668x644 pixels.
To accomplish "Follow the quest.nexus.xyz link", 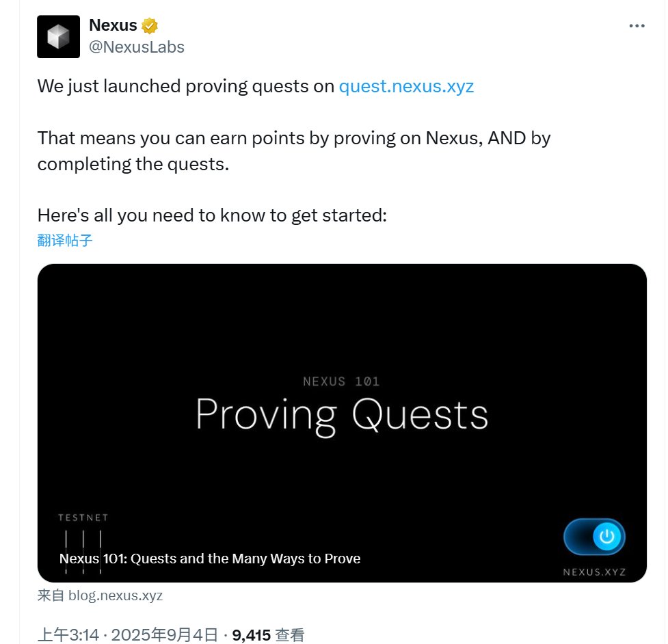I will pos(406,87).
